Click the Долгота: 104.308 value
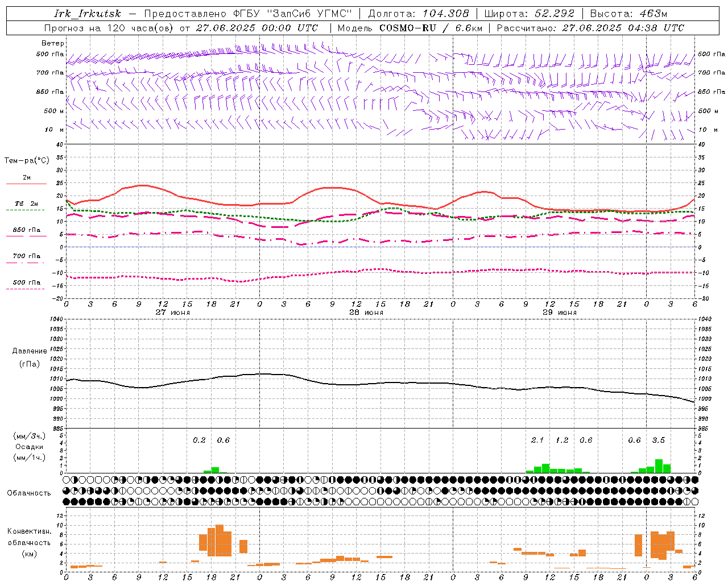 419,14
